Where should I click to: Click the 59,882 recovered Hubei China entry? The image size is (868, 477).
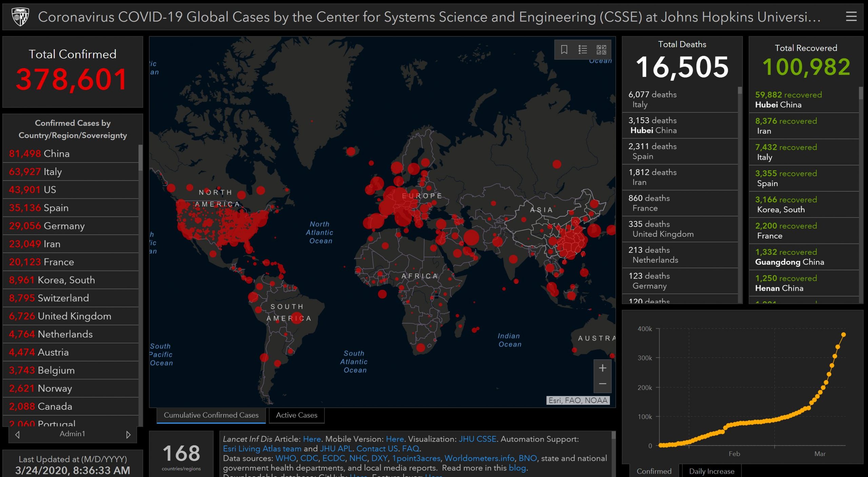(804, 100)
